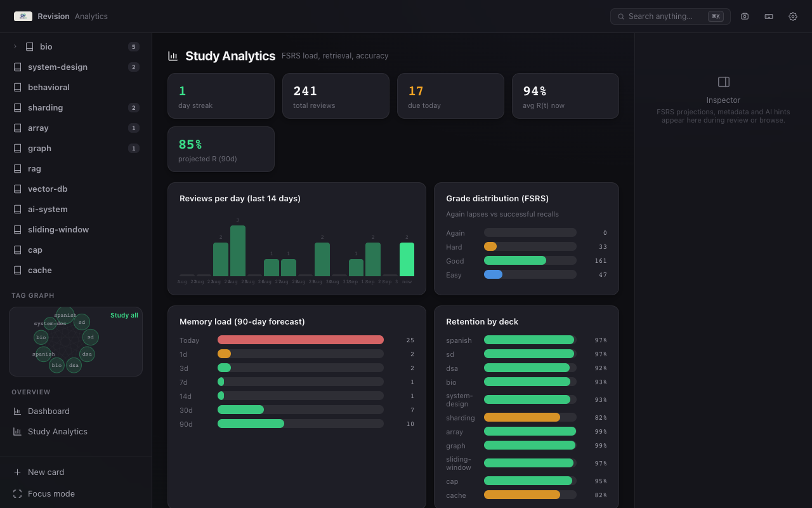Click the 85% projected R card
Image resolution: width=812 pixels, height=508 pixels.
pyautogui.click(x=221, y=149)
